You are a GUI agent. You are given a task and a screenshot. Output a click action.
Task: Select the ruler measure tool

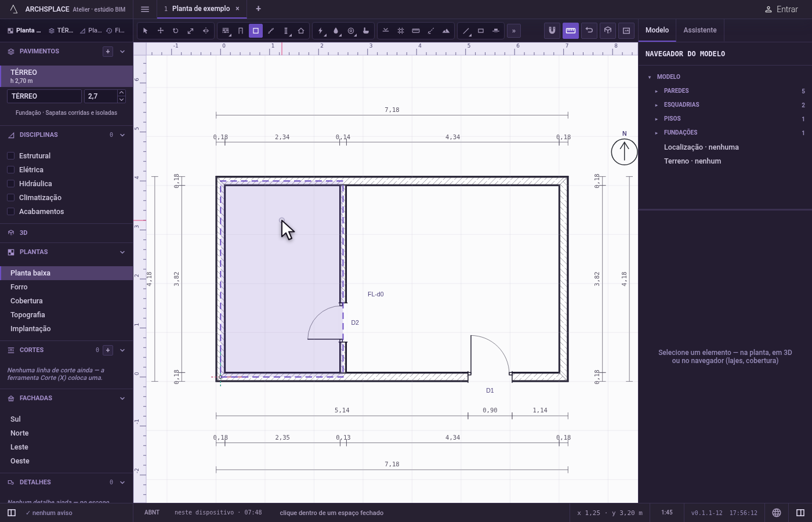(x=416, y=31)
